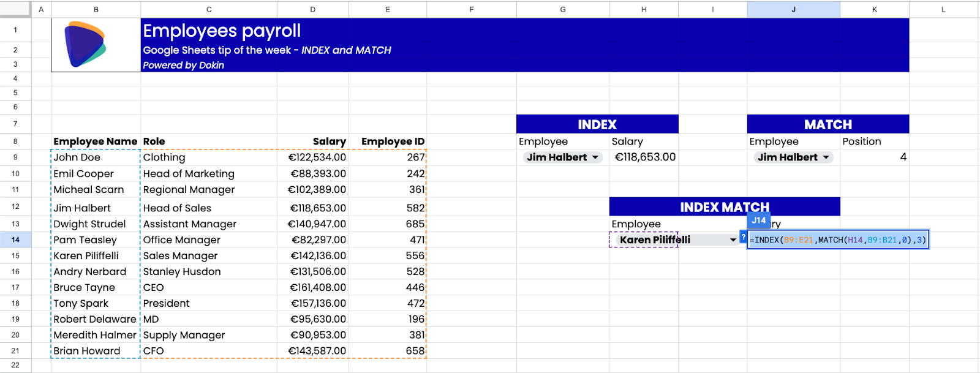Select the €143,587.00 salary cell
Screen dimensions: 980x373
point(313,352)
